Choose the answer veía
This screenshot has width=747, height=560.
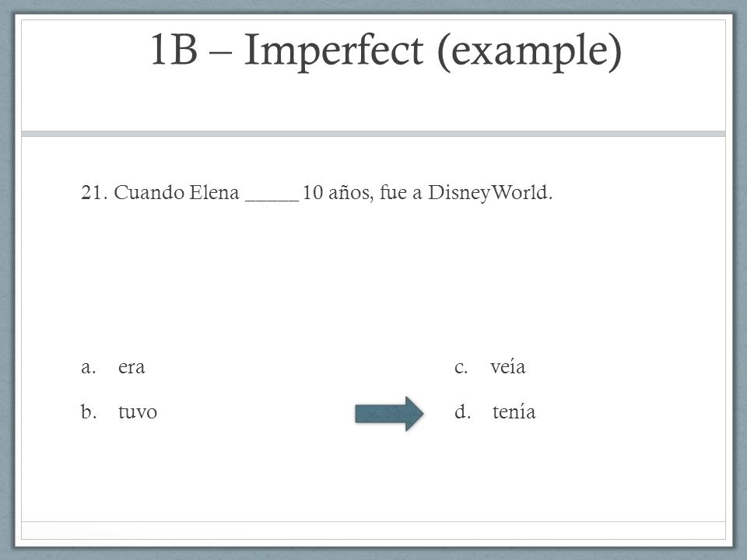[x=508, y=366]
